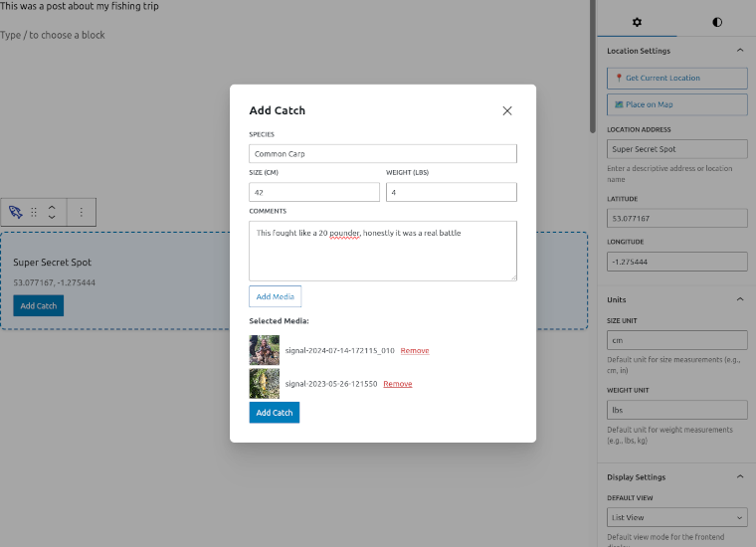
Task: Move block down with the down arrow
Action: [52, 218]
